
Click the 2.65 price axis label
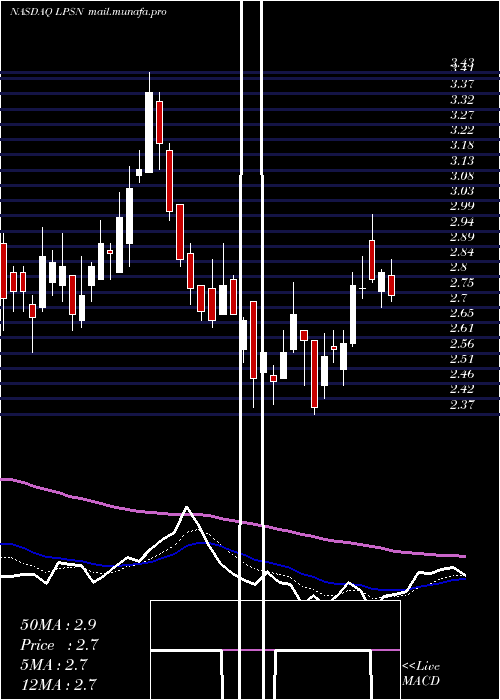tap(462, 313)
